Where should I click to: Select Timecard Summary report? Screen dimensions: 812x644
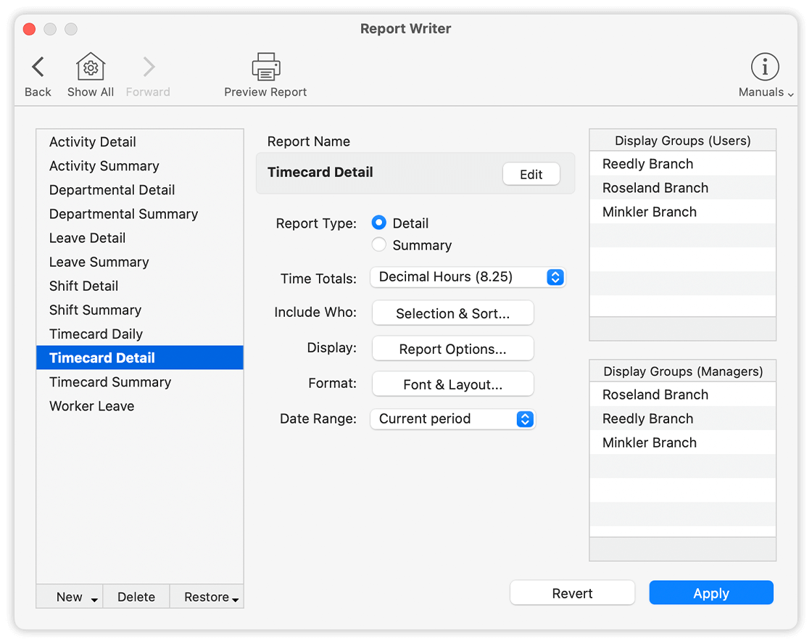(x=110, y=382)
